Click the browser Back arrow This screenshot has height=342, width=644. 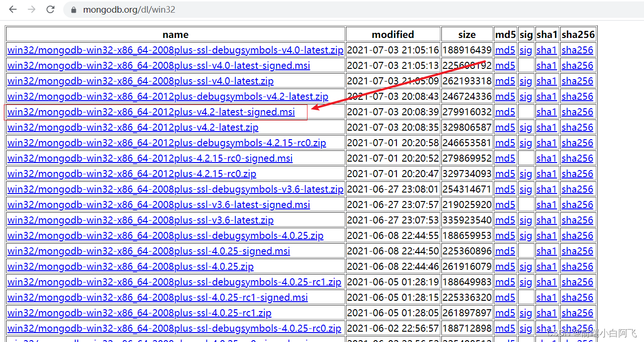(13, 9)
